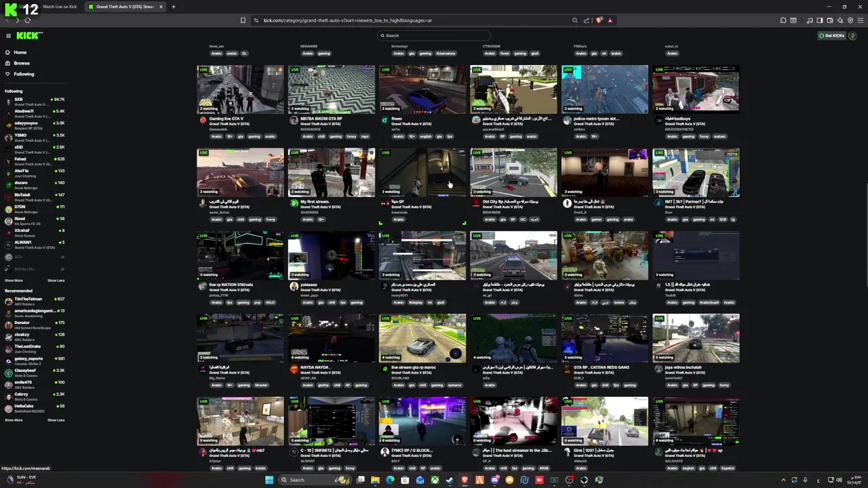Expand Recommended list with Show More

click(x=14, y=420)
